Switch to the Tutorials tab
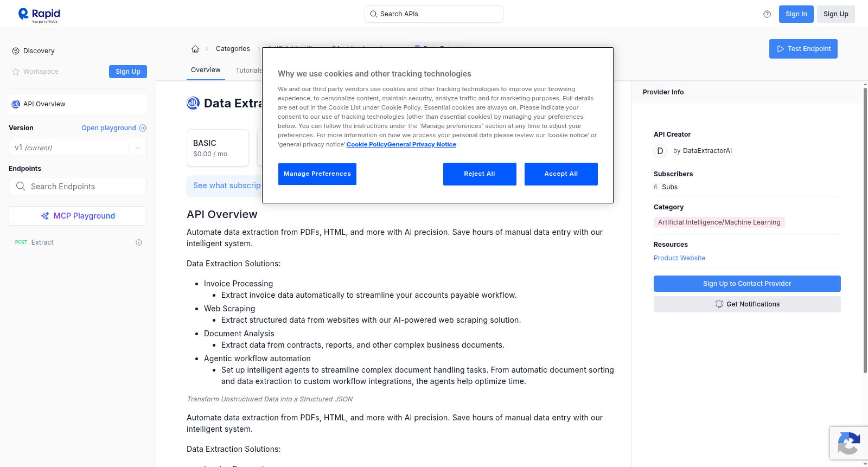This screenshot has height=467, width=868. 249,71
